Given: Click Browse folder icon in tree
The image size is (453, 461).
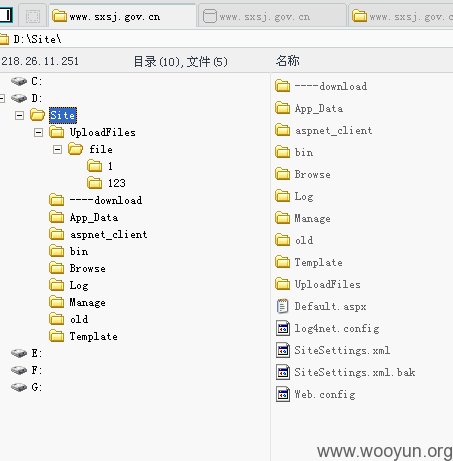Looking at the screenshot, I should 57,268.
